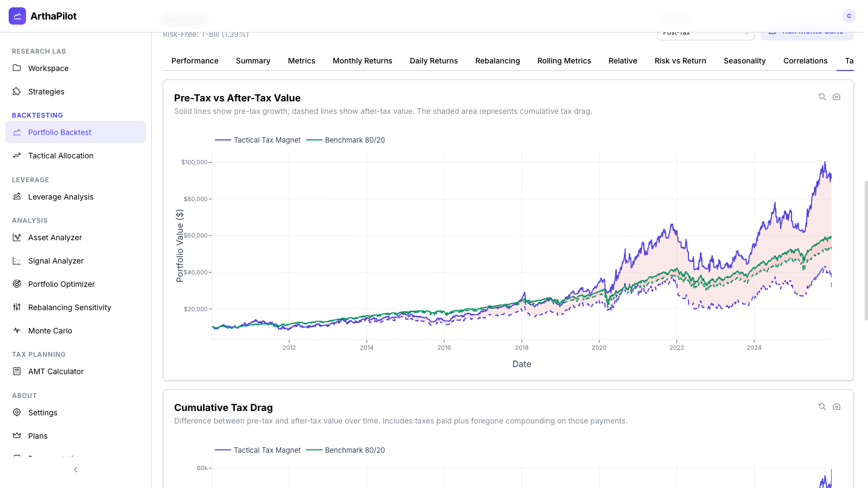Toggle Benchmark 80/20 legend in first chart
Viewport: 868px width, 488px height.
346,140
